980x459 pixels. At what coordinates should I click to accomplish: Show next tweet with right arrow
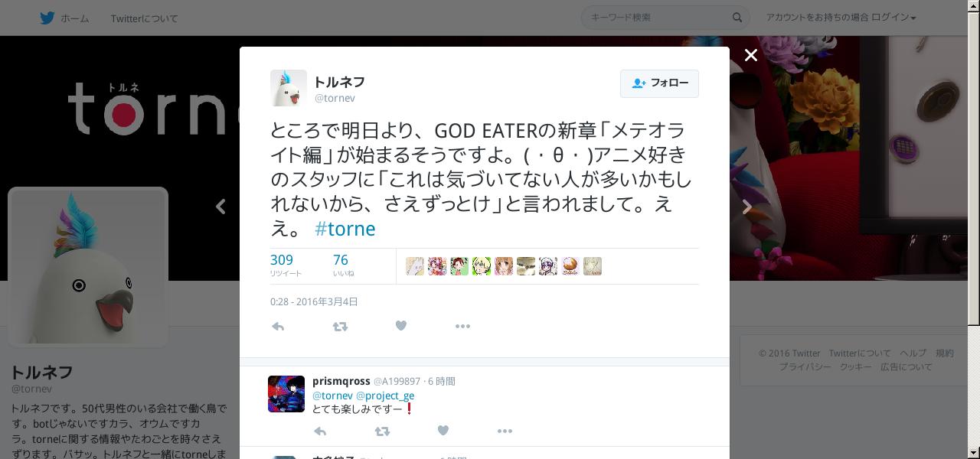click(746, 207)
